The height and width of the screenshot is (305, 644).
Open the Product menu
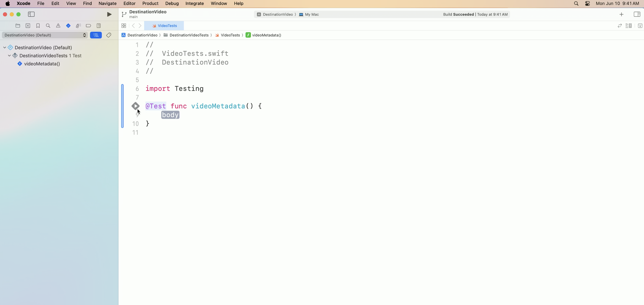(x=150, y=4)
